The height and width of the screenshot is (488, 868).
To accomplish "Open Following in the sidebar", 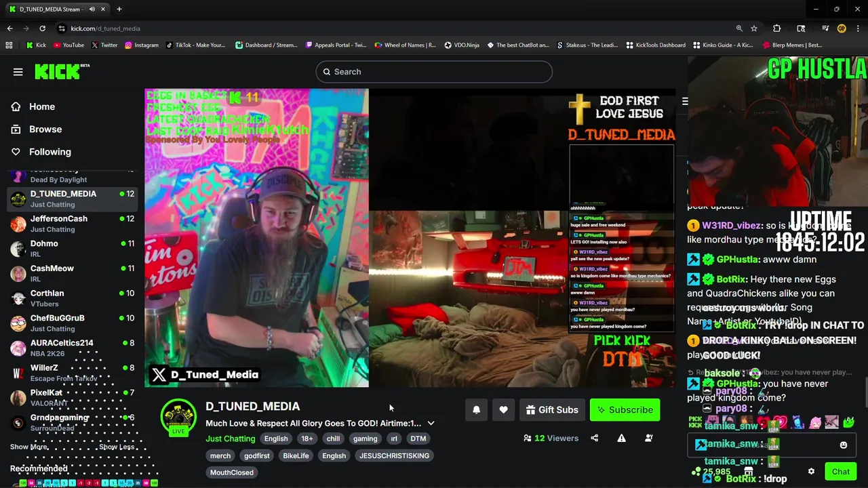I will coord(50,152).
